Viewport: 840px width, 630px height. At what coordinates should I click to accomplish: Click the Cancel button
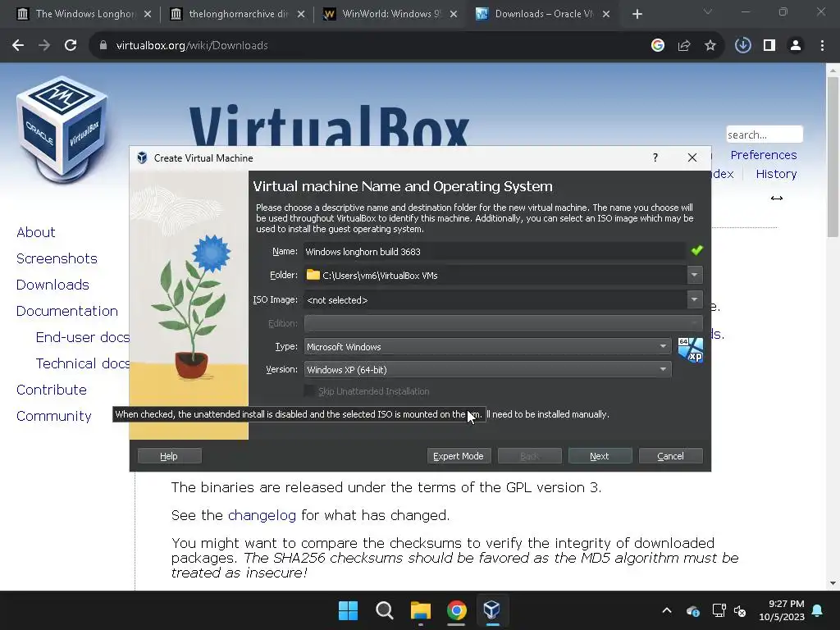point(671,456)
